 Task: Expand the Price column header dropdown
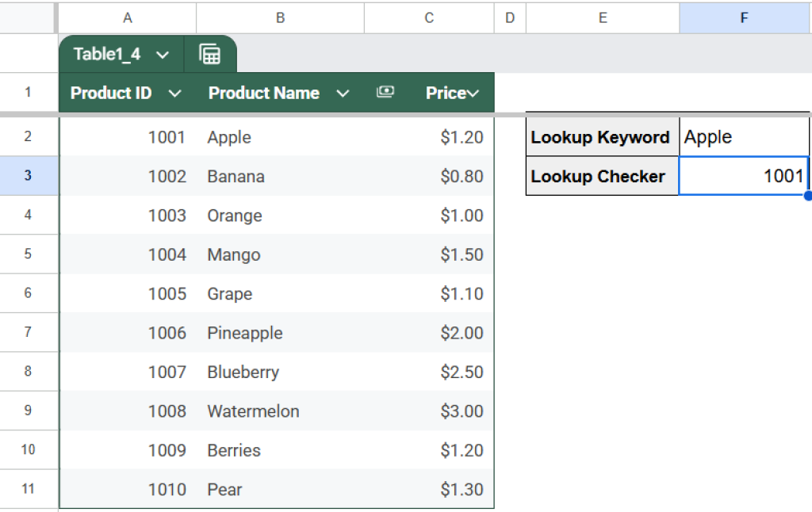(x=471, y=92)
